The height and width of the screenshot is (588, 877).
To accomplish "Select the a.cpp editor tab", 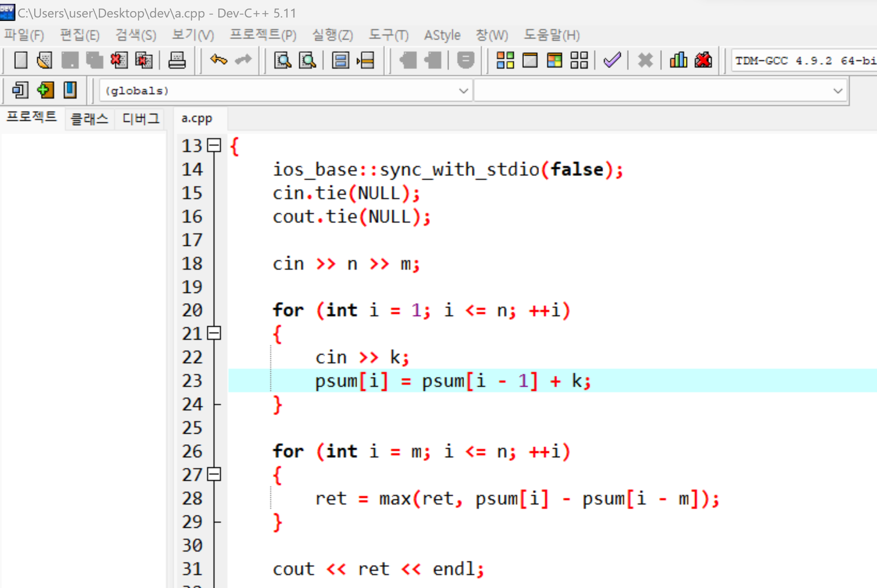I will pyautogui.click(x=196, y=118).
